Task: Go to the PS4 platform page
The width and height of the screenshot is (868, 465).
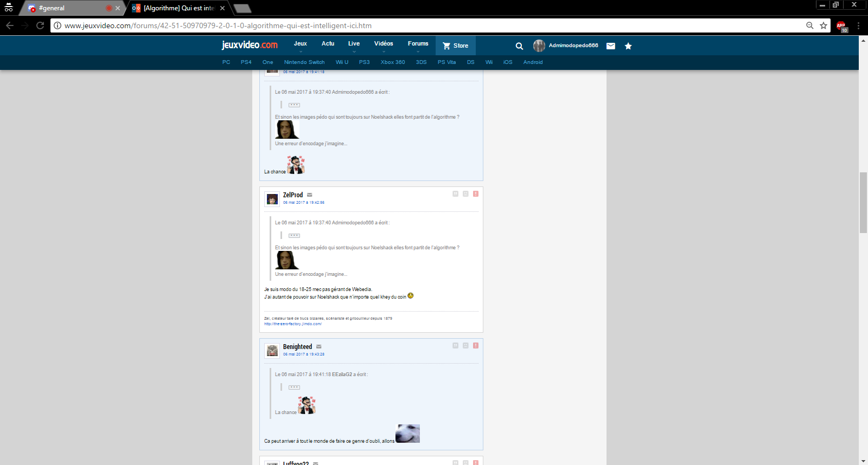Action: click(x=246, y=62)
